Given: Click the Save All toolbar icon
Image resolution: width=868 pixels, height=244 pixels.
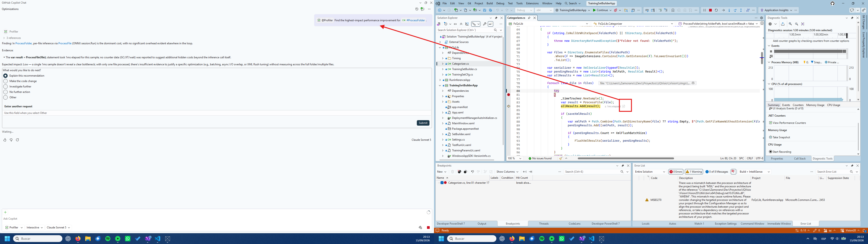Looking at the screenshot, I should click(491, 10).
